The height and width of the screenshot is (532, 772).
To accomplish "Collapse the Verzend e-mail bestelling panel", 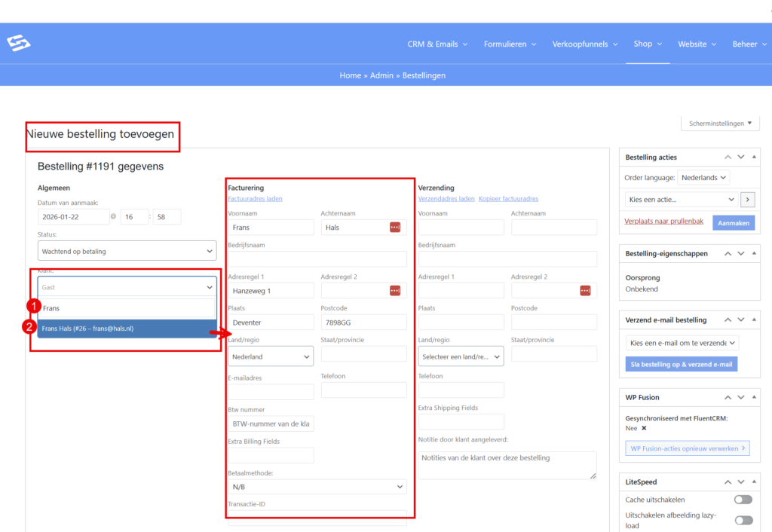I will (754, 320).
